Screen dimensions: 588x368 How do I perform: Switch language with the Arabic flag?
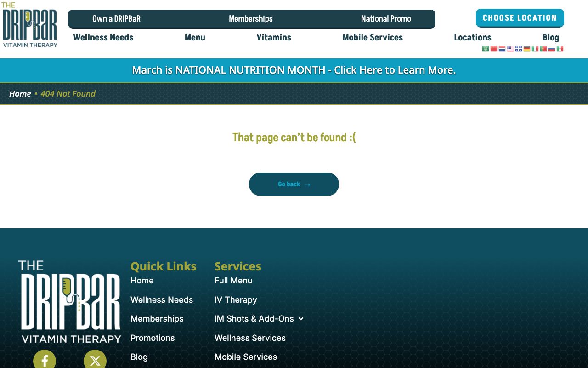tap(486, 49)
